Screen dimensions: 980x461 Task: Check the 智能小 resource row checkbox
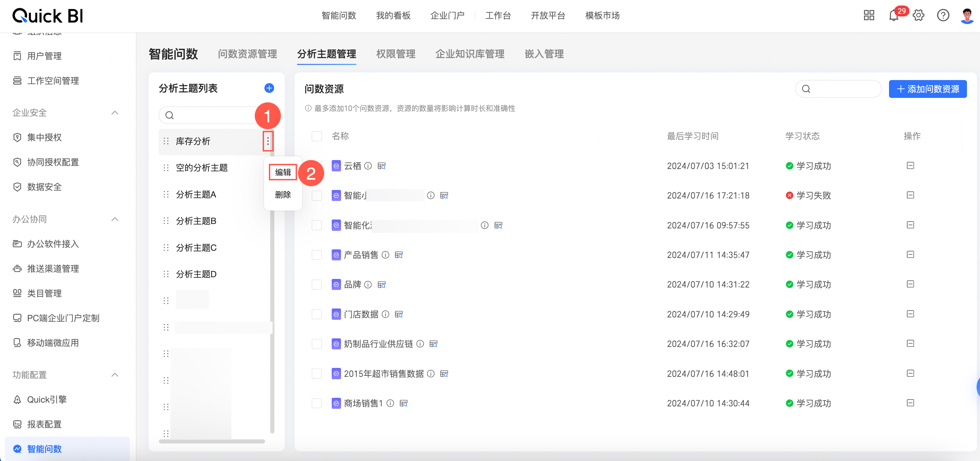pos(317,195)
